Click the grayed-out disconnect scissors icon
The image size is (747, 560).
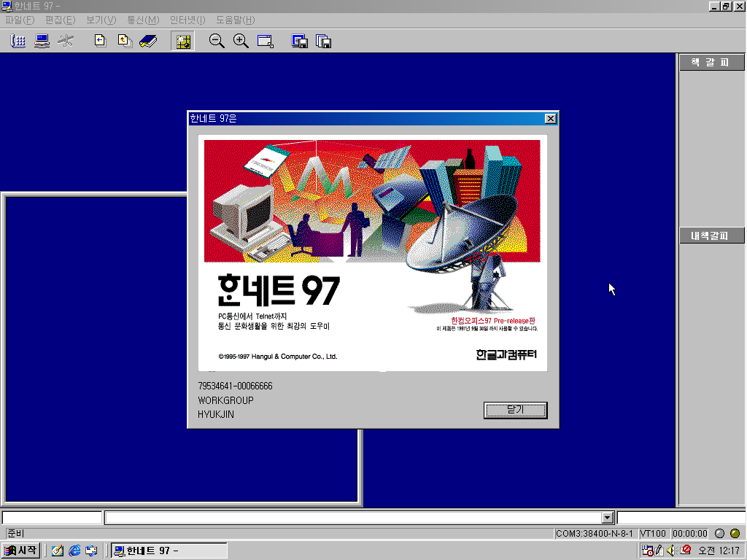pos(66,42)
